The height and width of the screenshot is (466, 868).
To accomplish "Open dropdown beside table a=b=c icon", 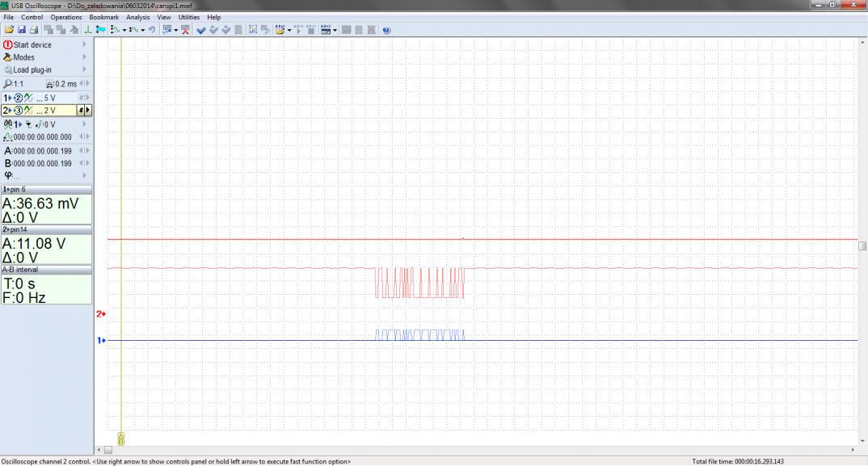I will click(335, 31).
